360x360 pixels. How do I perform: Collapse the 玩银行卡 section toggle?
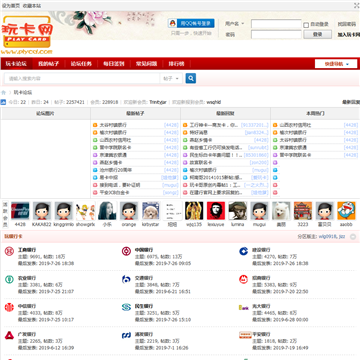[353, 237]
